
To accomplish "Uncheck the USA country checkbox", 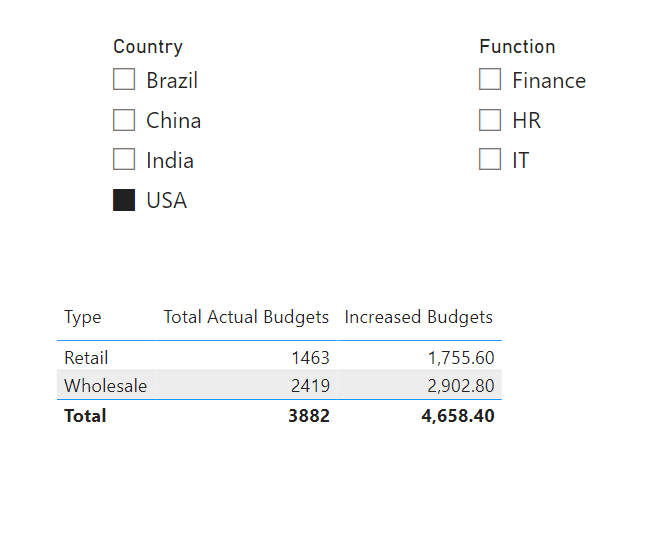I will (124, 200).
